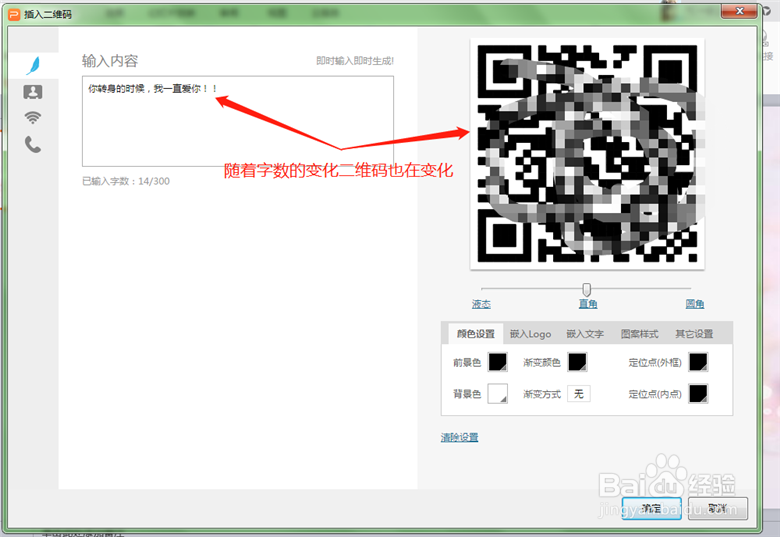780x537 pixels.
Task: Switch to the 嵌入文字 tab
Action: [585, 334]
